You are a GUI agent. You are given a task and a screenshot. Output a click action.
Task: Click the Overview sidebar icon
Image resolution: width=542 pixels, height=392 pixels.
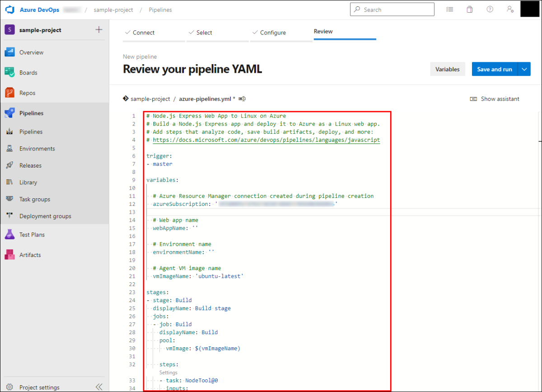(10, 52)
